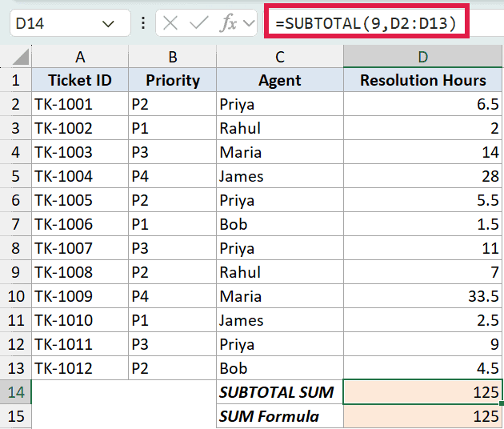Select cell TK-1010

[80, 320]
